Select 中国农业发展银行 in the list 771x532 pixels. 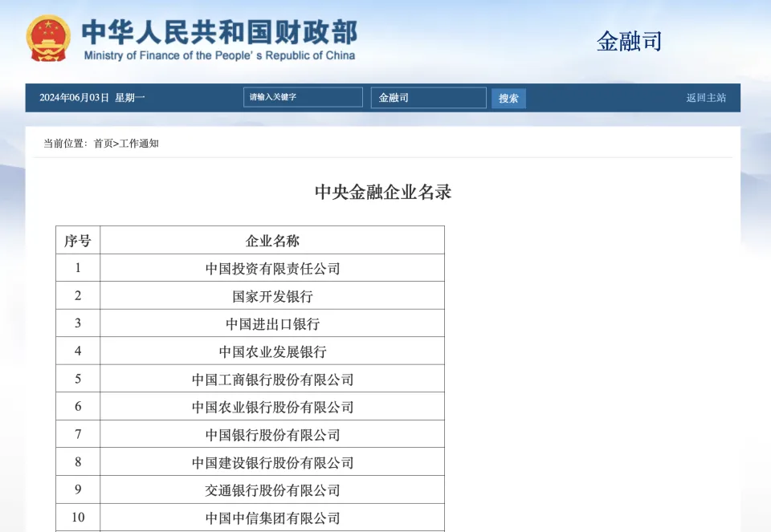pyautogui.click(x=272, y=351)
